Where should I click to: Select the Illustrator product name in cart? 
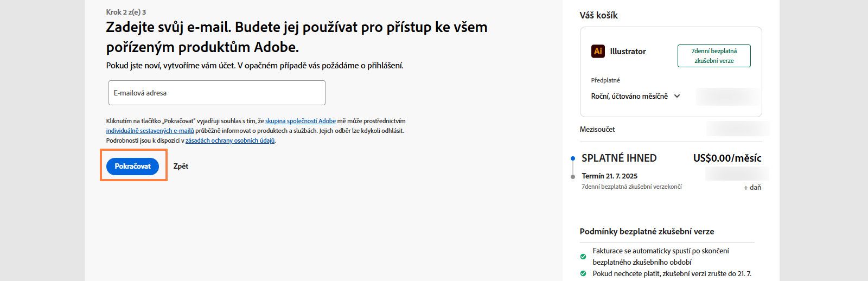coord(628,52)
